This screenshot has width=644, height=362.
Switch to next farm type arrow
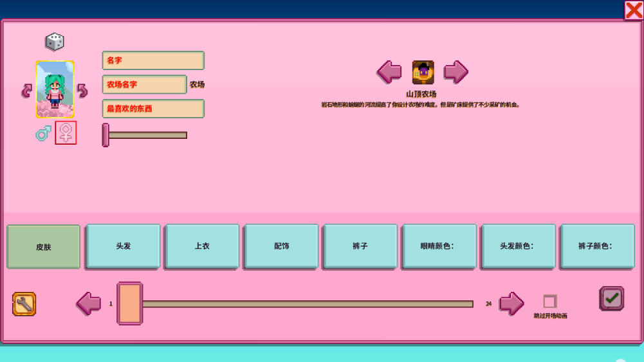pyautogui.click(x=455, y=72)
